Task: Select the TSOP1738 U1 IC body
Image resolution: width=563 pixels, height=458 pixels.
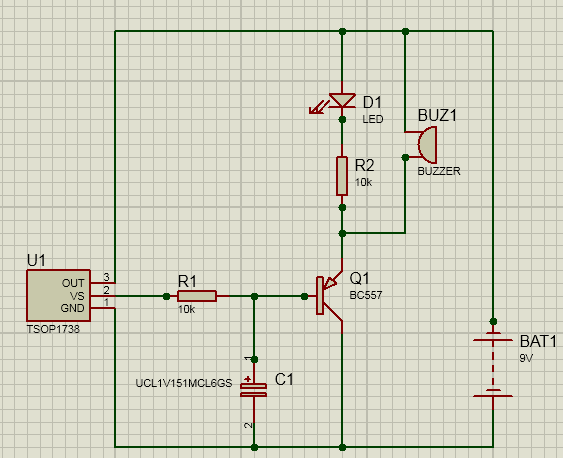Action: pyautogui.click(x=58, y=295)
